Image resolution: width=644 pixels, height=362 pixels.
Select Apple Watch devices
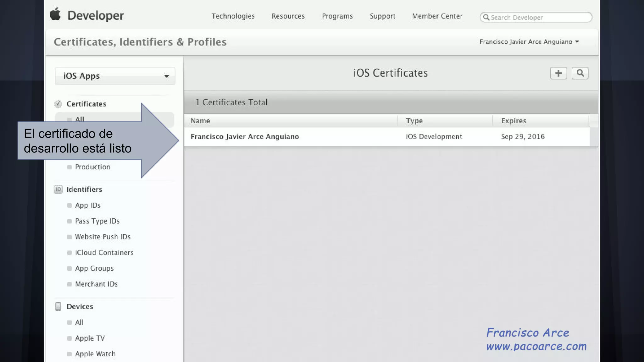[x=95, y=354]
